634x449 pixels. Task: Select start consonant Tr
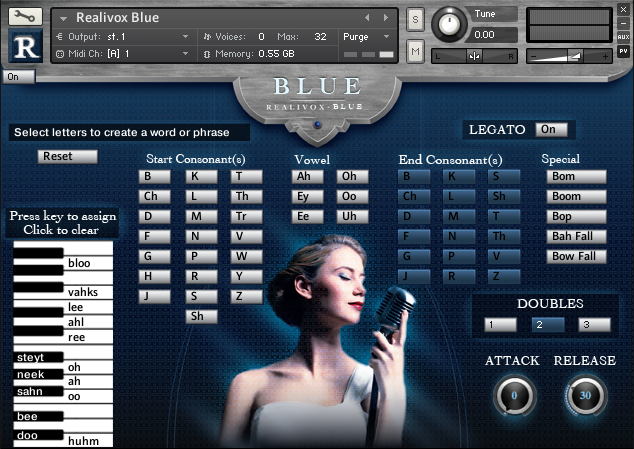246,216
